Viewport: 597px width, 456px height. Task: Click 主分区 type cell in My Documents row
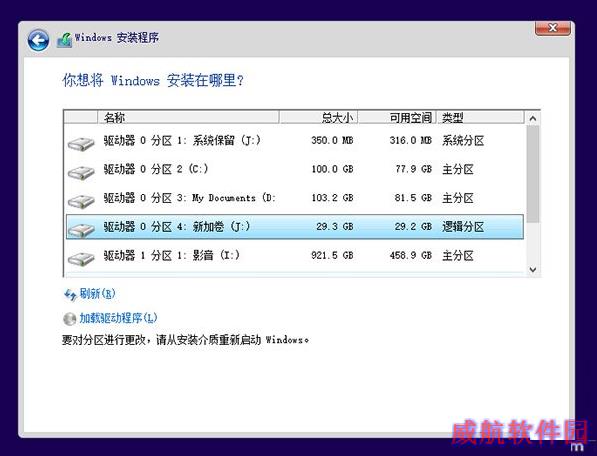458,198
